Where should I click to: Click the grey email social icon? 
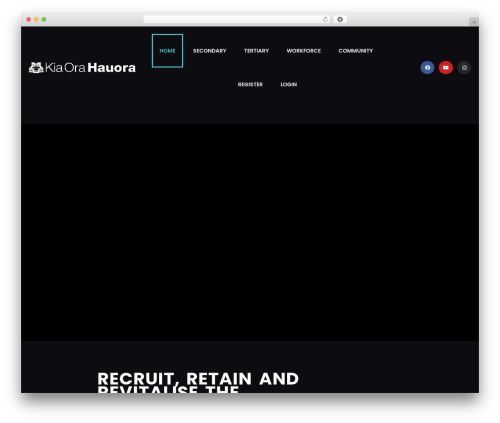(x=464, y=68)
